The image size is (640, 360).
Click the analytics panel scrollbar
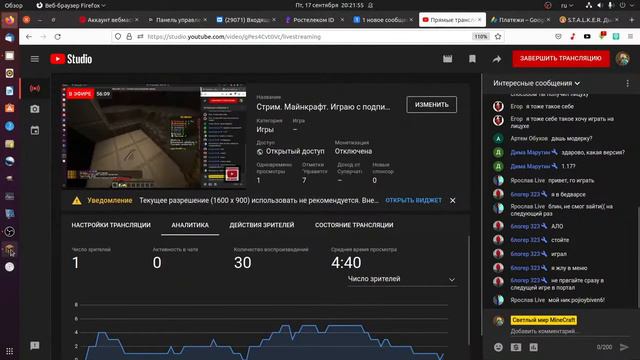469,290
